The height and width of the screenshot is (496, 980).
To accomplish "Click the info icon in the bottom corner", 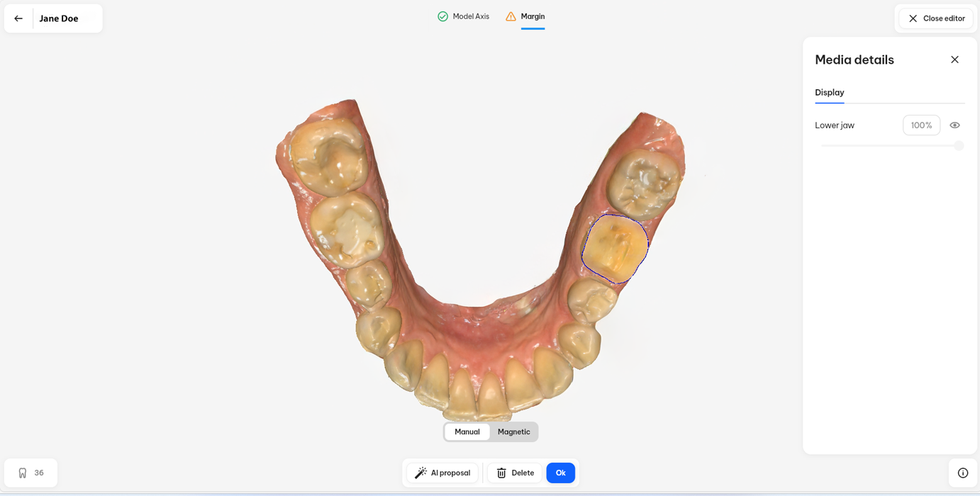I will click(962, 473).
